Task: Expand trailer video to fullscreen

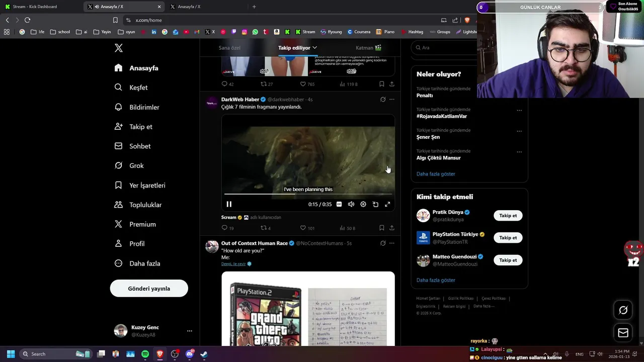Action: pyautogui.click(x=387, y=204)
